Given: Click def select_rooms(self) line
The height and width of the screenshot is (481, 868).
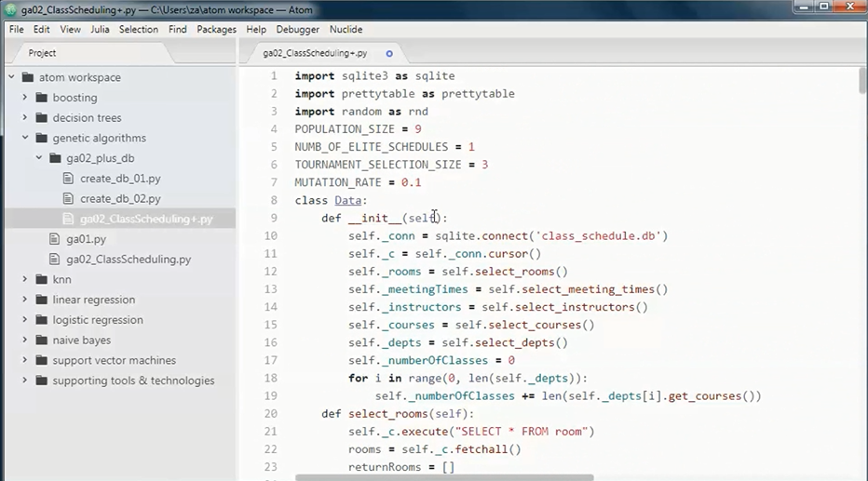Looking at the screenshot, I should [x=398, y=414].
